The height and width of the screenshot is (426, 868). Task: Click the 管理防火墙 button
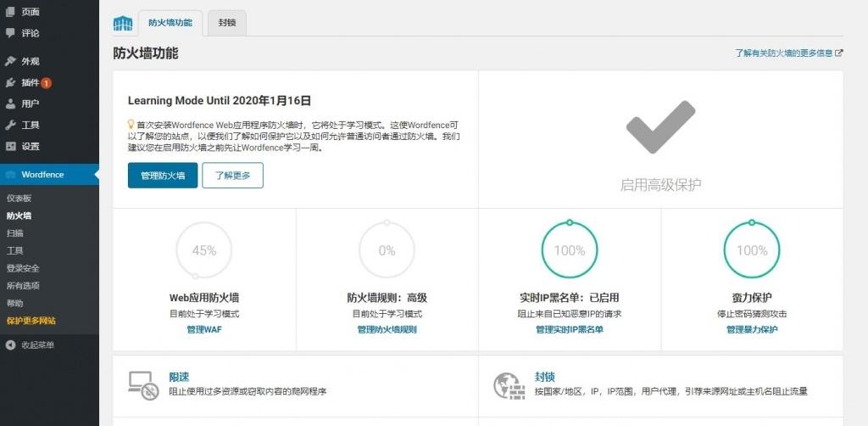pyautogui.click(x=163, y=175)
